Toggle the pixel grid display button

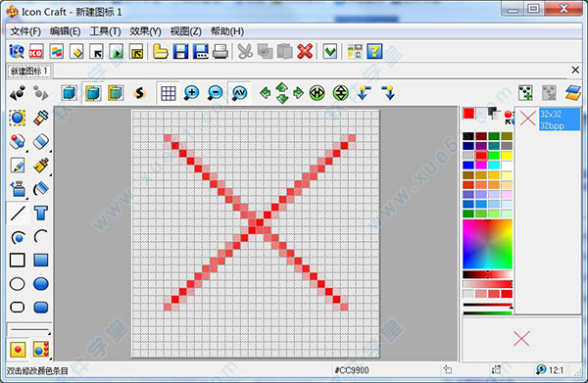(168, 92)
